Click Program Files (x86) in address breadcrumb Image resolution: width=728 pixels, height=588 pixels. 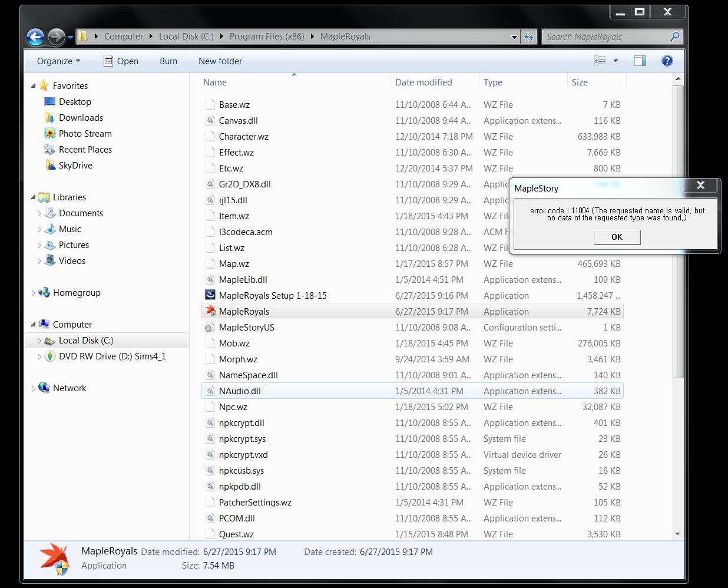click(267, 37)
